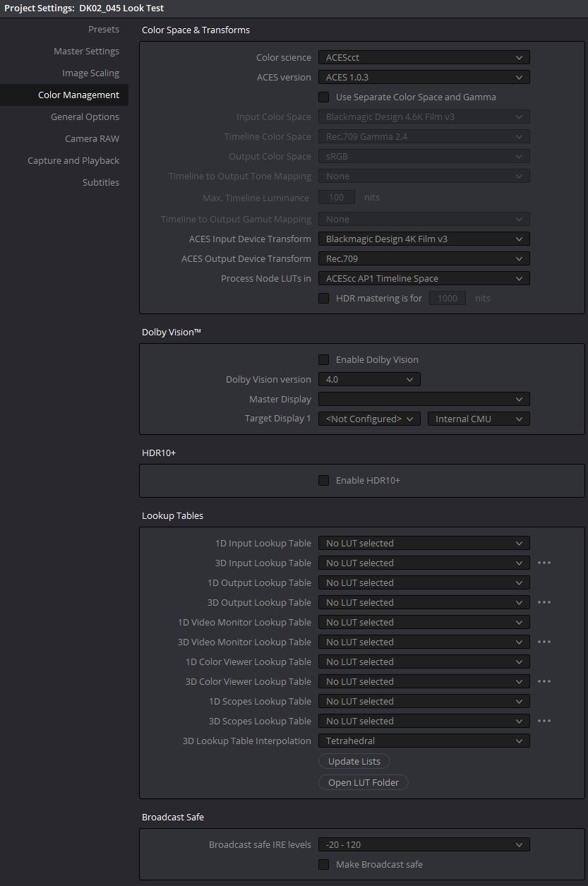Open Broadcast safe IRE levels dropdown
The width and height of the screenshot is (588, 886).
[x=424, y=844]
